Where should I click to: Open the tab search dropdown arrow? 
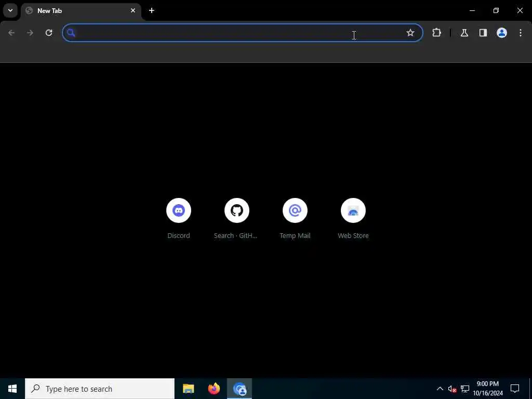(10, 10)
